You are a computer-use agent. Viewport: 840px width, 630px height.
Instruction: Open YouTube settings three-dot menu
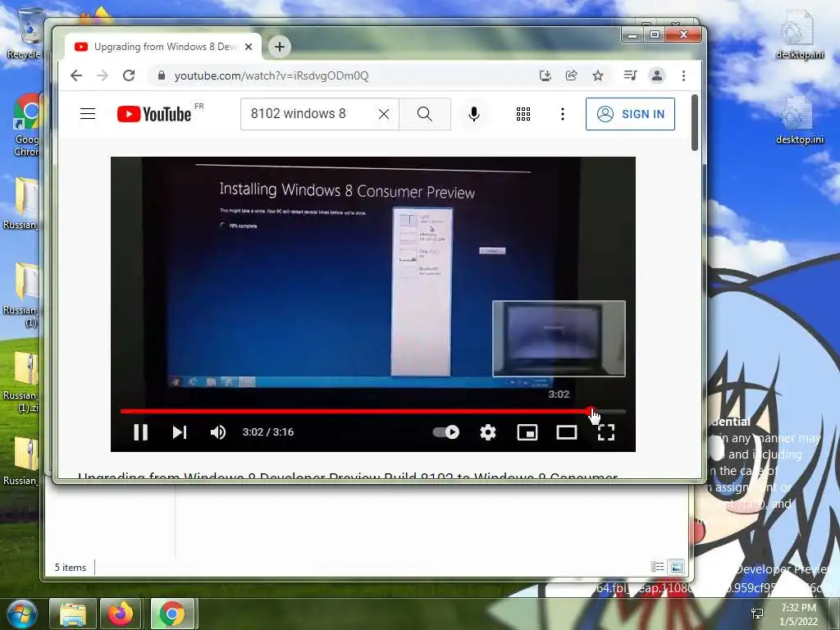pyautogui.click(x=563, y=113)
